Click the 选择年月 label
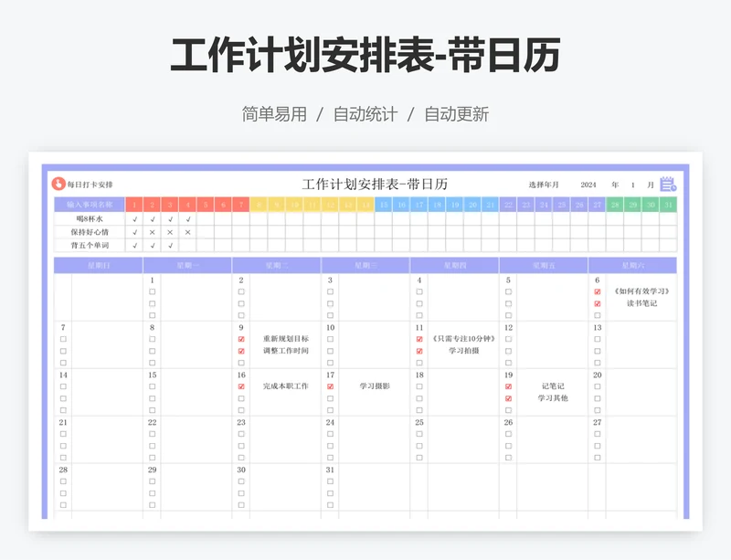Image resolution: width=731 pixels, height=560 pixels. pos(544,185)
